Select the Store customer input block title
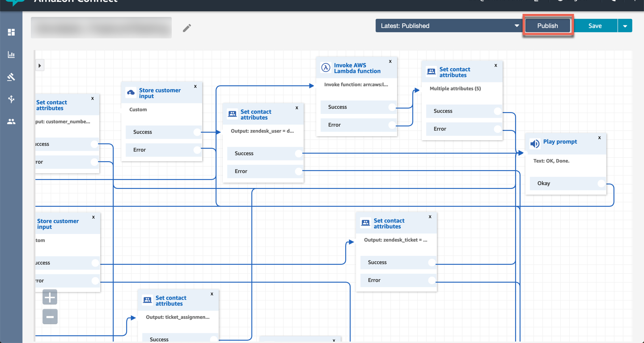 (160, 93)
